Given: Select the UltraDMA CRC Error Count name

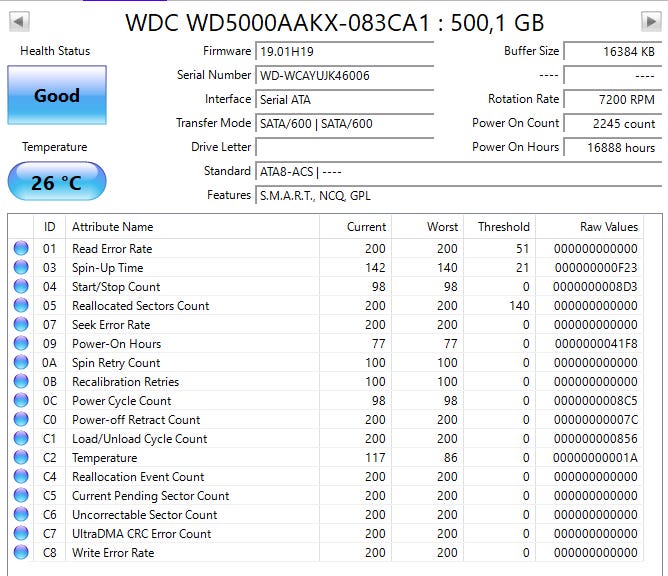Looking at the screenshot, I should (141, 533).
